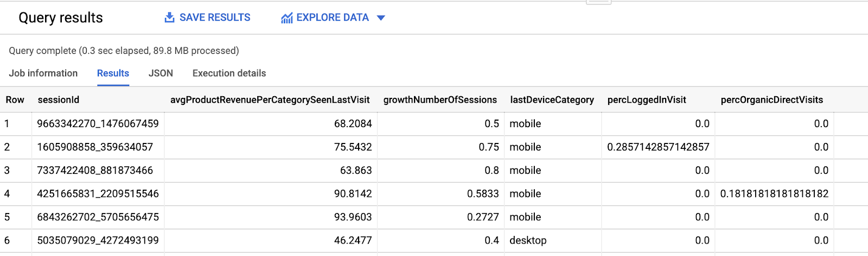Screen dimensions: 868x256
Task: Select the Results tab
Action: click(113, 73)
